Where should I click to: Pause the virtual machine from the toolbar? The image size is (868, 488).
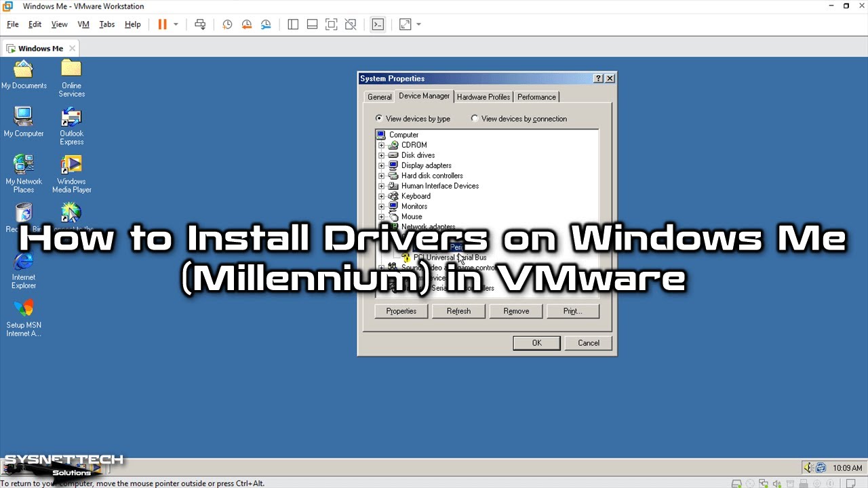pos(162,24)
